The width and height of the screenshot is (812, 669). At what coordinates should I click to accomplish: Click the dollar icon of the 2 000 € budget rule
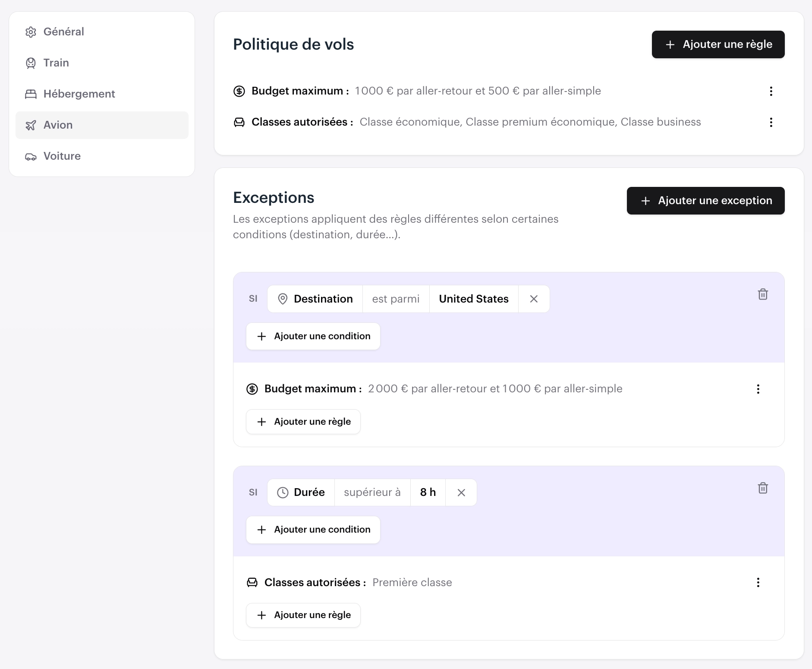click(x=252, y=389)
